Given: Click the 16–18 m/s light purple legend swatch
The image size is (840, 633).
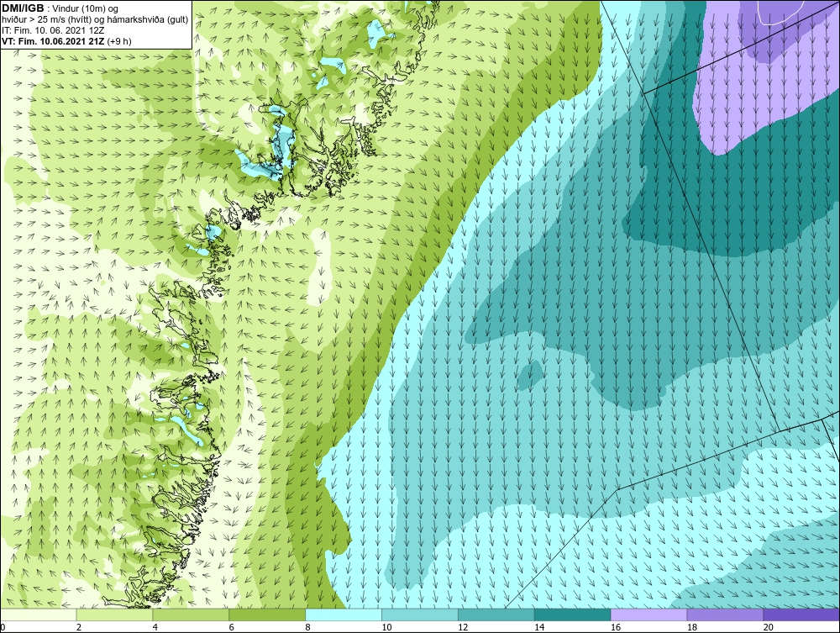Looking at the screenshot, I should coord(648,615).
